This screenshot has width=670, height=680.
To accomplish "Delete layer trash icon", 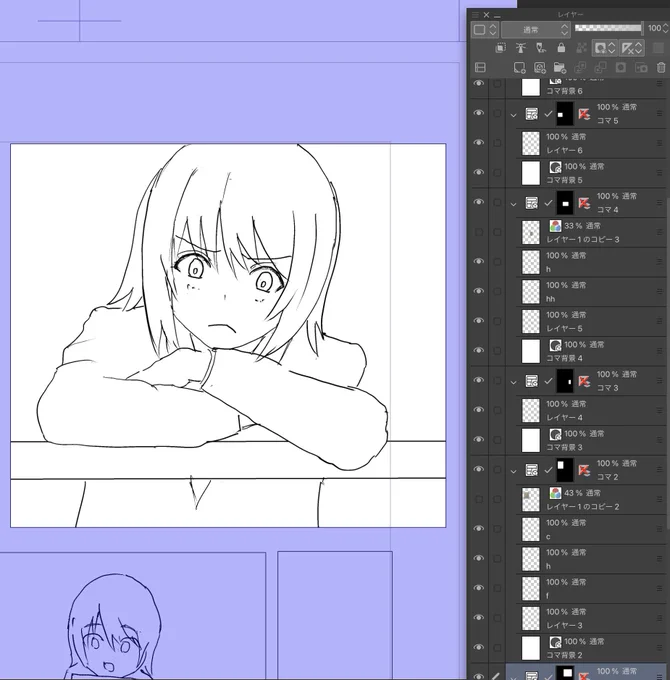I will [x=661, y=68].
